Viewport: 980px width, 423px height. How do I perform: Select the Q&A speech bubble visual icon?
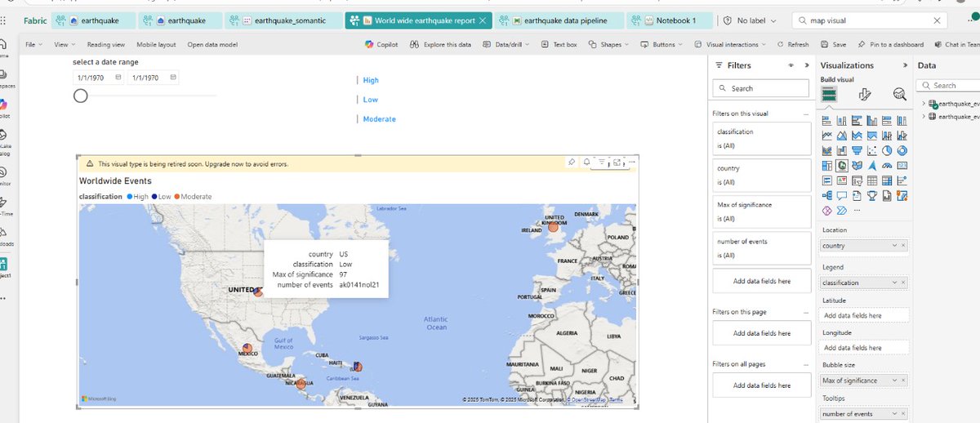pyautogui.click(x=842, y=195)
